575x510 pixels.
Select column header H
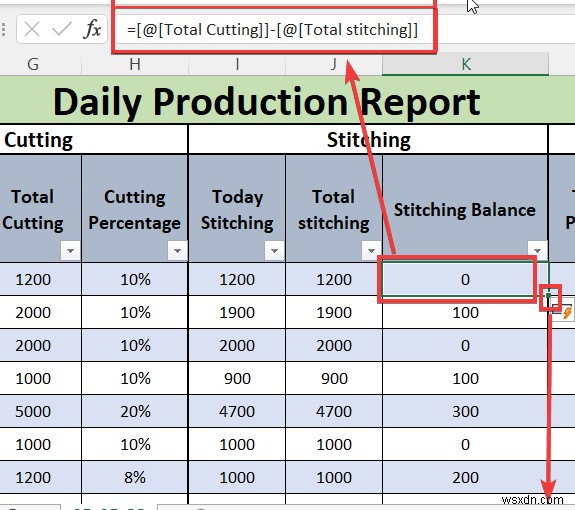click(x=135, y=65)
